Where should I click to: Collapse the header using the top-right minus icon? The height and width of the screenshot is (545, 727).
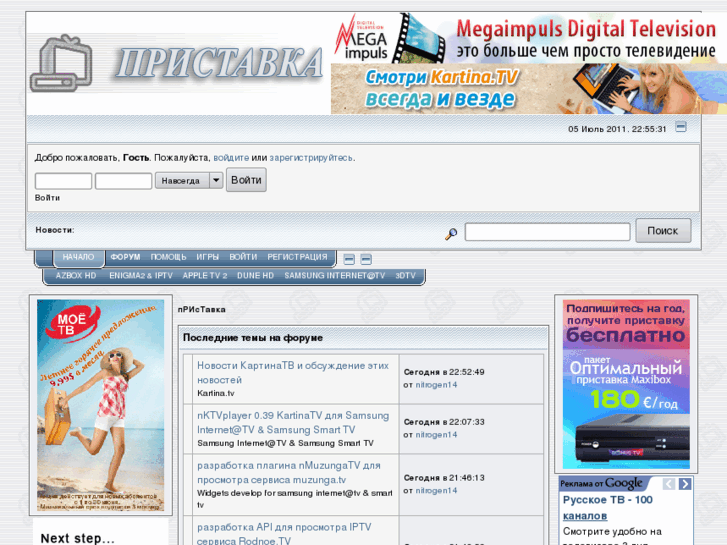pyautogui.click(x=681, y=127)
